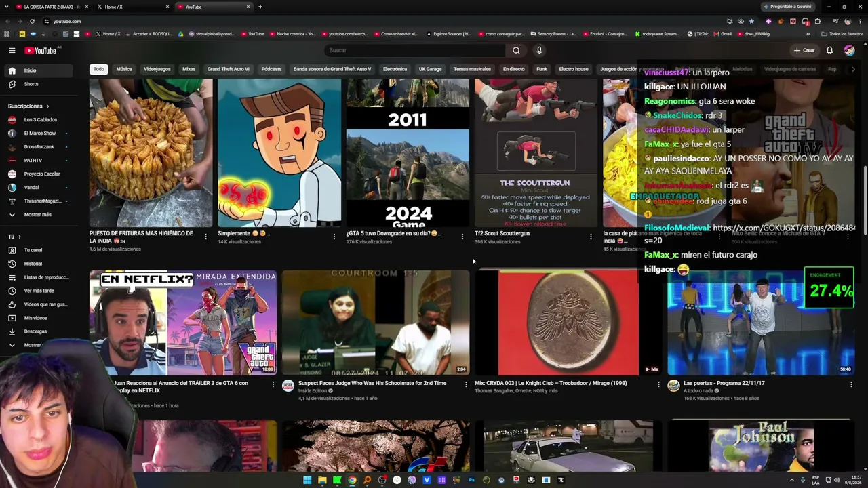This screenshot has height=488, width=868.
Task: Open options for Simplemente video
Action: [x=334, y=237]
